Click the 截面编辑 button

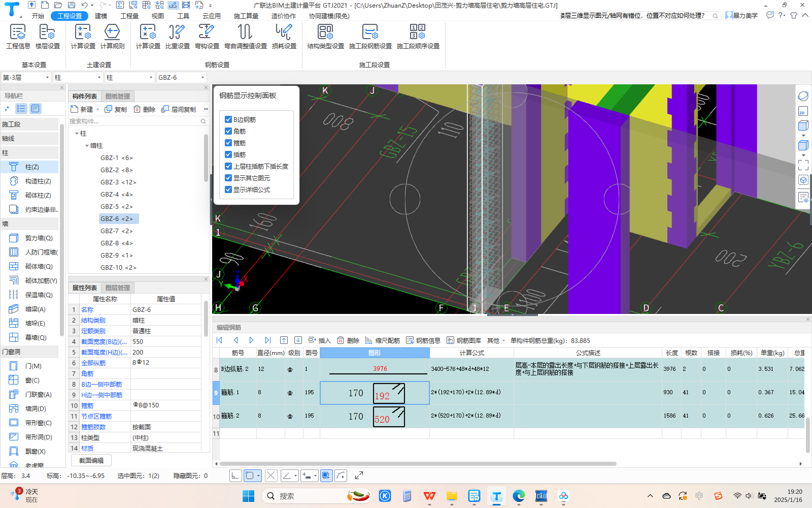(x=91, y=460)
